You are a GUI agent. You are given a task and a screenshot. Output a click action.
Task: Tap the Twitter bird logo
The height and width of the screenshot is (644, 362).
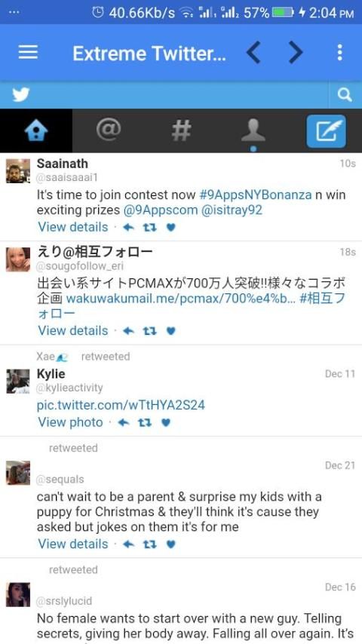click(20, 95)
